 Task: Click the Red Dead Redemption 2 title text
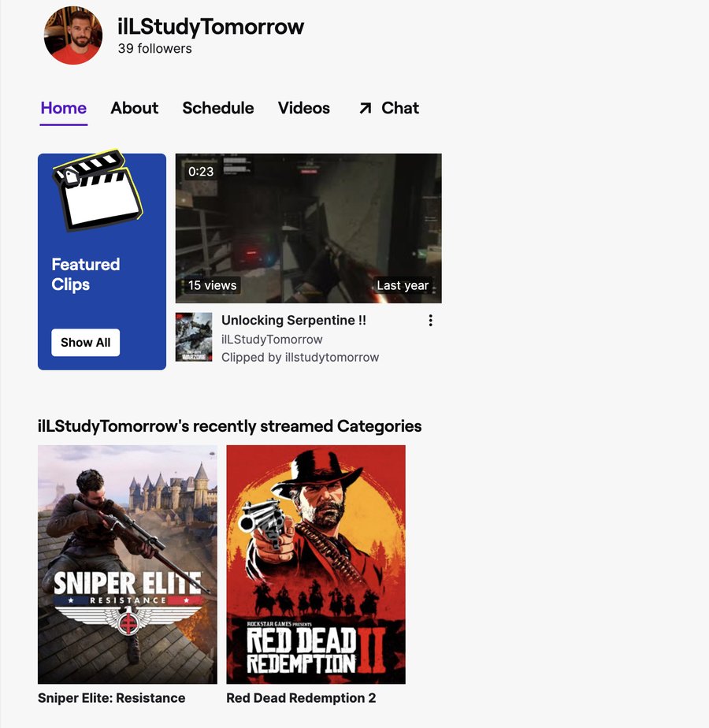pos(301,697)
